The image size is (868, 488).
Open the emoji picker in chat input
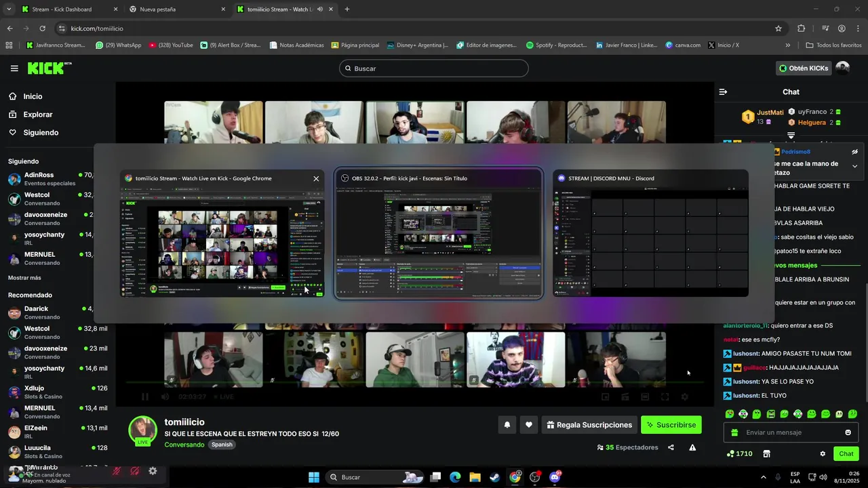[x=848, y=432]
